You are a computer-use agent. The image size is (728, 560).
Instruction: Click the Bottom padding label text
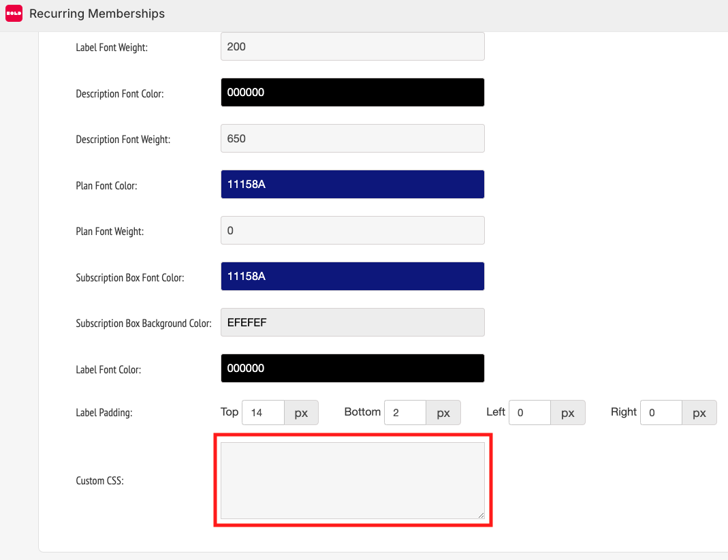362,412
